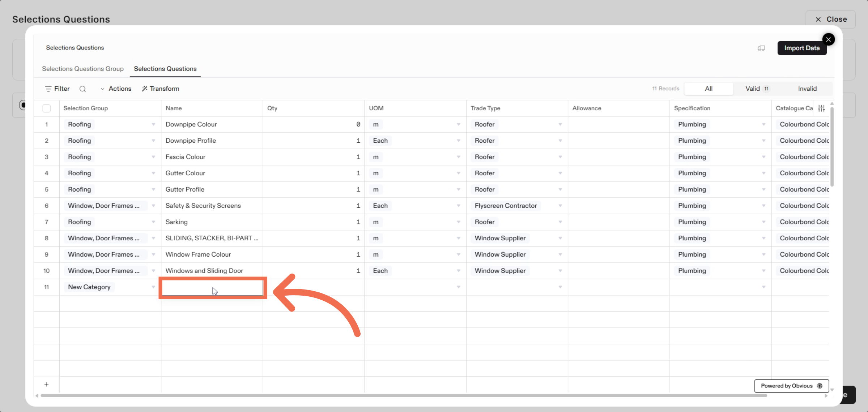The image size is (868, 412).
Task: Expand UOM dropdown for Downpipe Colour row
Action: point(458,124)
